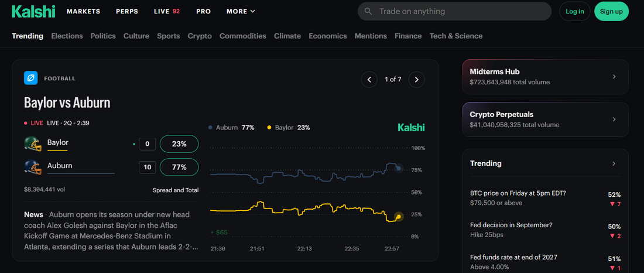Screen dimensions: 644x273
Task: Open MARKETS in top navigation
Action: (83, 12)
